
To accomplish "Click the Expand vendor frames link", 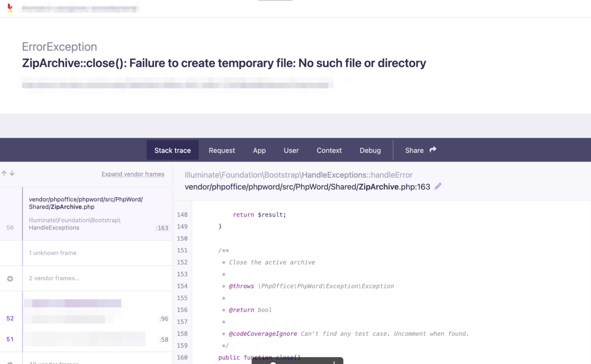I will point(133,174).
